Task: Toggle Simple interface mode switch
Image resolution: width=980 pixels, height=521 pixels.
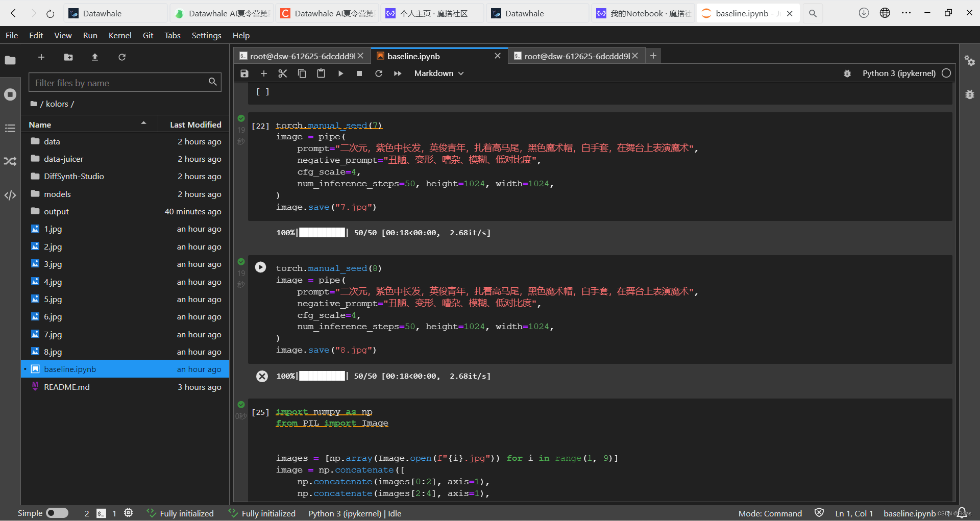Action: pyautogui.click(x=57, y=513)
